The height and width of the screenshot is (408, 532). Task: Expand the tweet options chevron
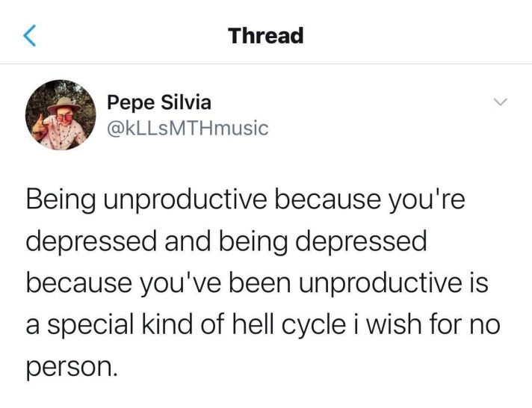[501, 102]
